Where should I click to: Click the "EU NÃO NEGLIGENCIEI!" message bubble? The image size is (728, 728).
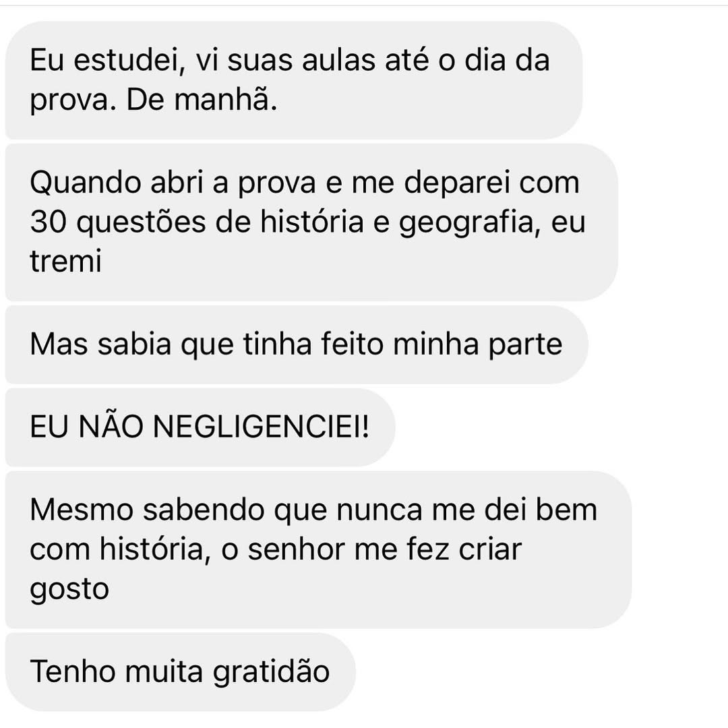(x=200, y=427)
